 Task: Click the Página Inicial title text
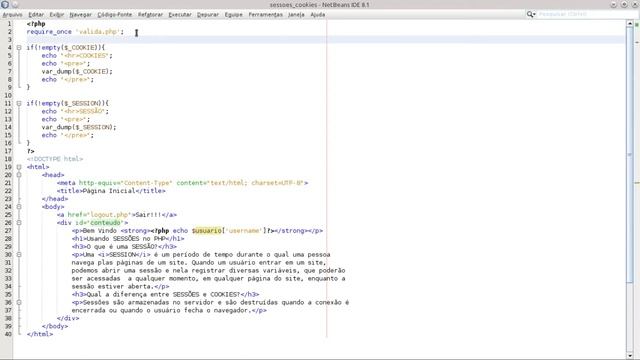click(x=109, y=191)
